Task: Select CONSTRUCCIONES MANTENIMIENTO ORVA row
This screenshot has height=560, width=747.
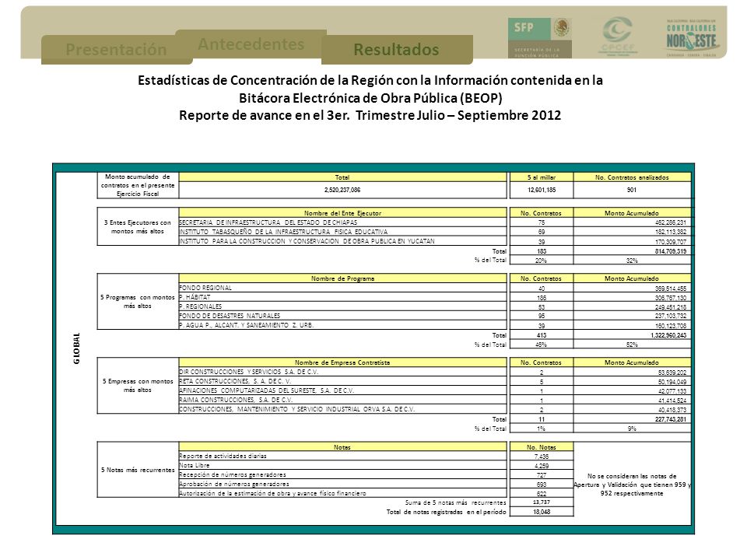Action: coord(342,409)
